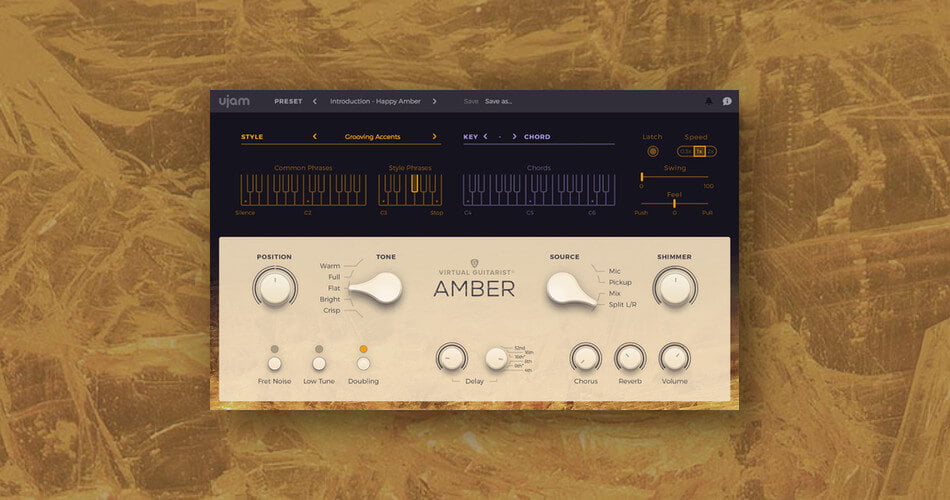Click the Shimmer knob

coord(674,287)
